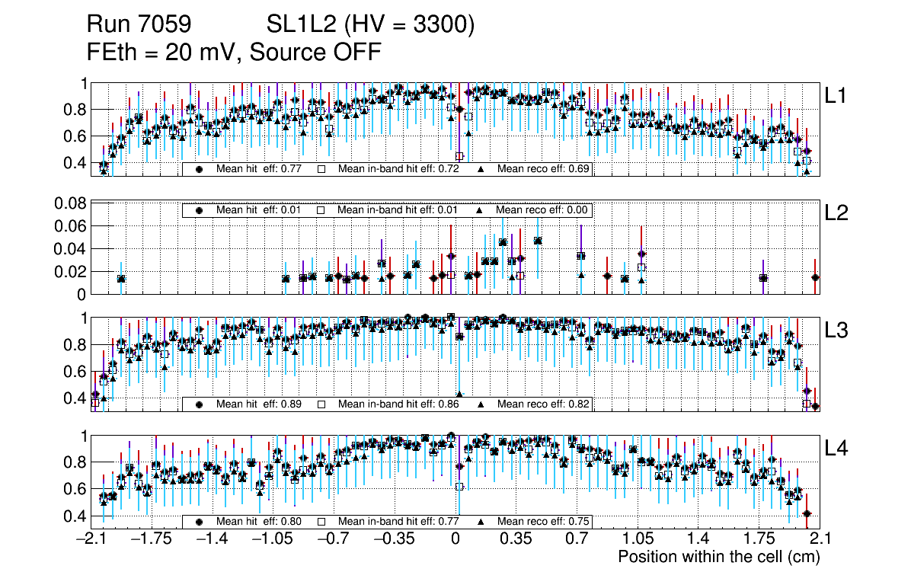Click the L3 panel label
The width and height of the screenshot is (911, 588).
click(x=836, y=331)
